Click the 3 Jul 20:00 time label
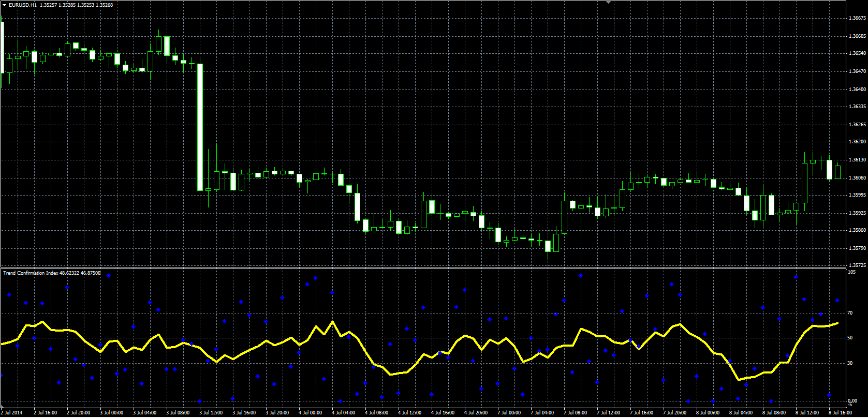The height and width of the screenshot is (418, 868). tap(277, 413)
